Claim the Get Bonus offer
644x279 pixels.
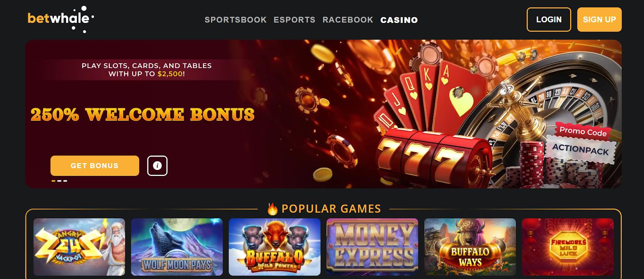(x=95, y=165)
